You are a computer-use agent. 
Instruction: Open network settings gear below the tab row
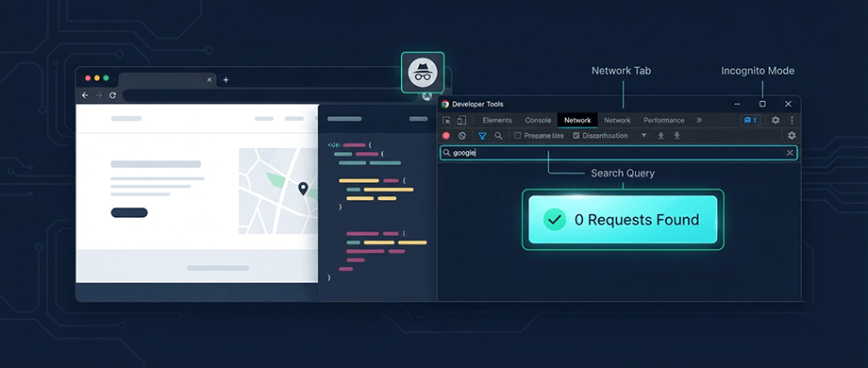[x=792, y=136]
